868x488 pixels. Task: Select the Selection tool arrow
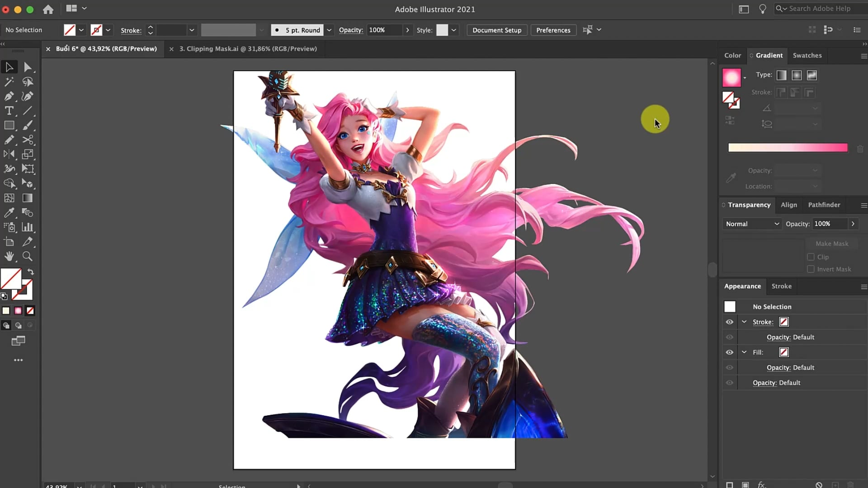(x=9, y=67)
